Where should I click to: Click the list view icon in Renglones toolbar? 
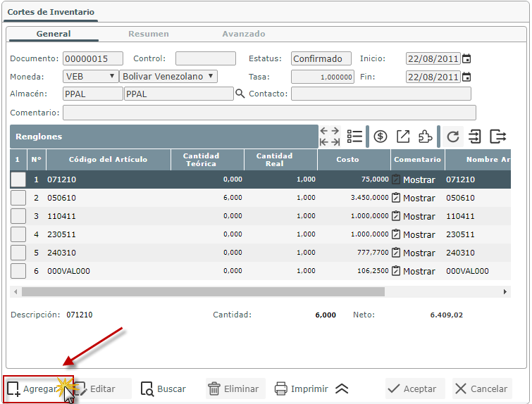click(x=354, y=137)
